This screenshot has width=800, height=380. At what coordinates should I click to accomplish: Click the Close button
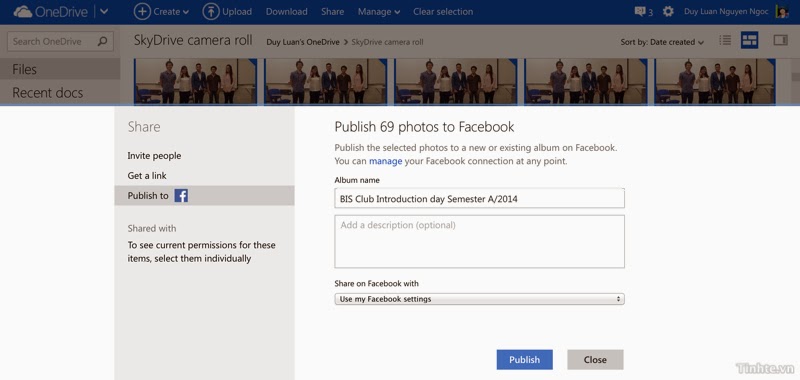[595, 360]
